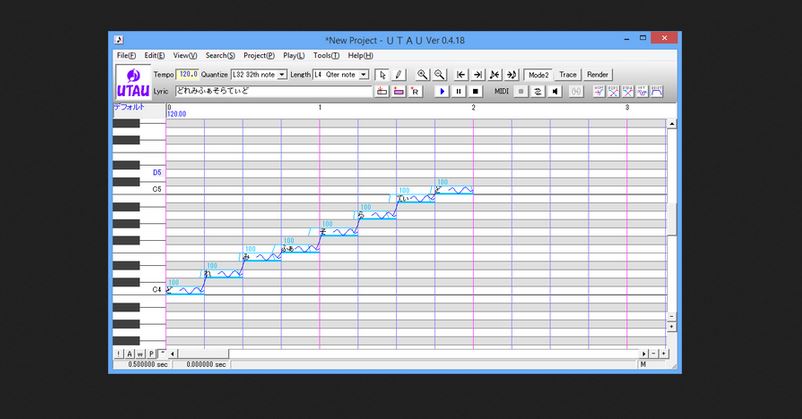Select the note labeled ふぁ
This screenshot has height=419, width=802.
(x=300, y=249)
